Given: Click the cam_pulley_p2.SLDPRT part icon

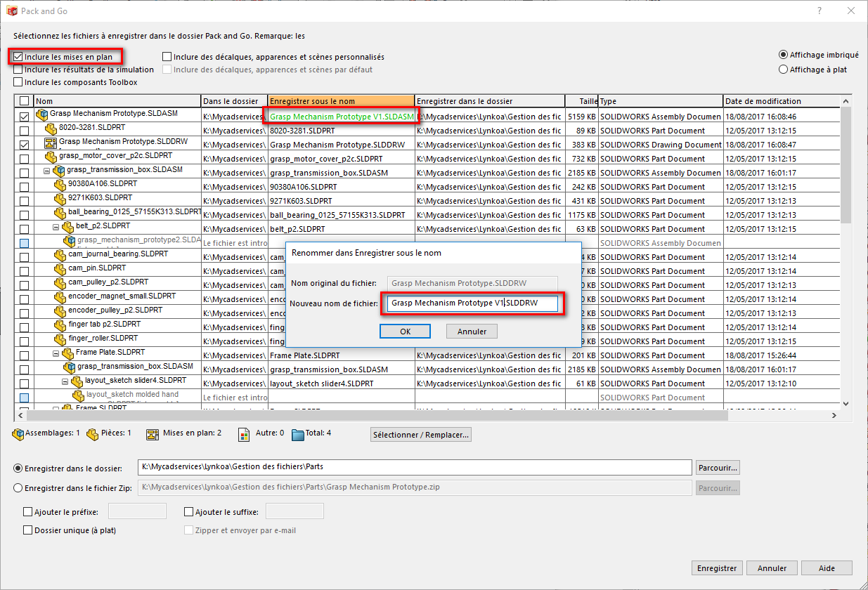Looking at the screenshot, I should point(60,283).
